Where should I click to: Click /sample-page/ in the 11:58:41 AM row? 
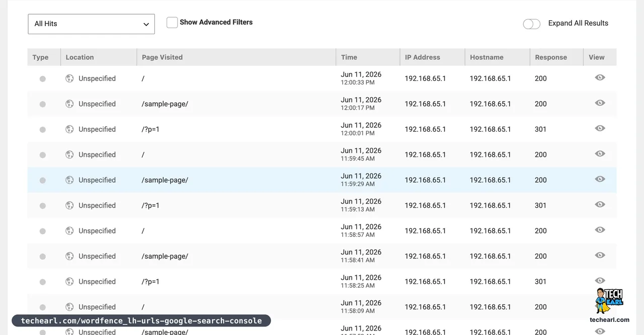tap(165, 256)
